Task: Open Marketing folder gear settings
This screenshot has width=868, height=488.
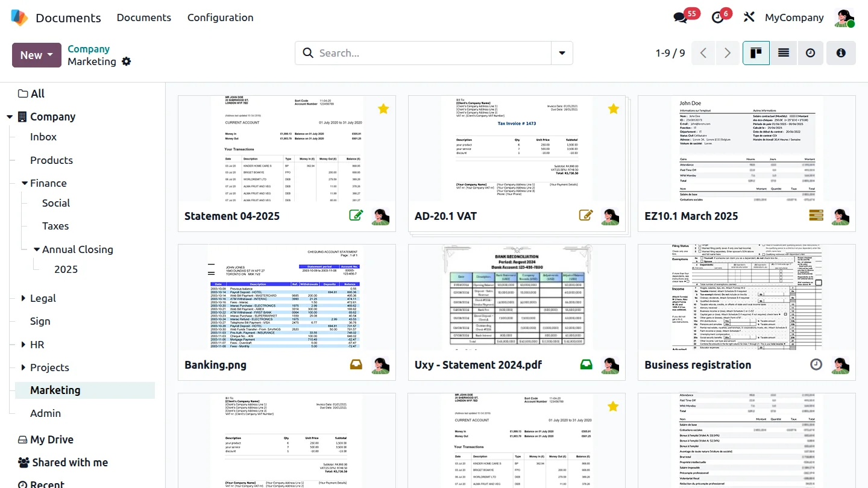Action: click(126, 61)
